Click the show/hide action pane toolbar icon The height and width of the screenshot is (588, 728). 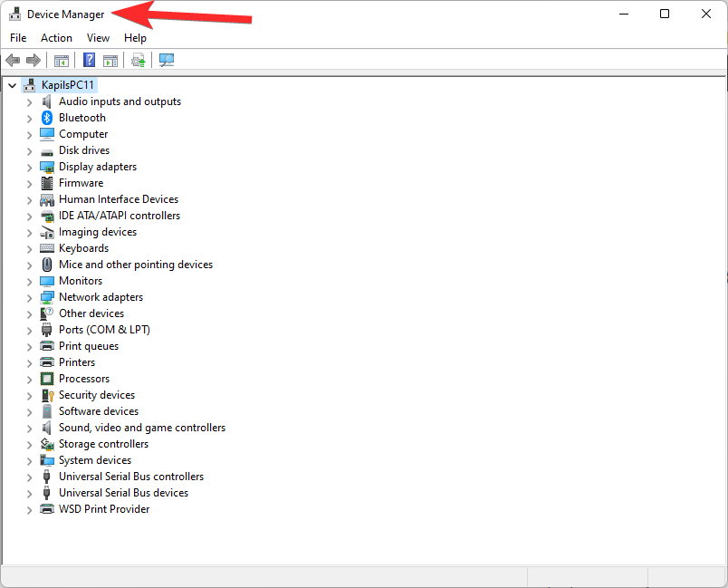[x=110, y=61]
